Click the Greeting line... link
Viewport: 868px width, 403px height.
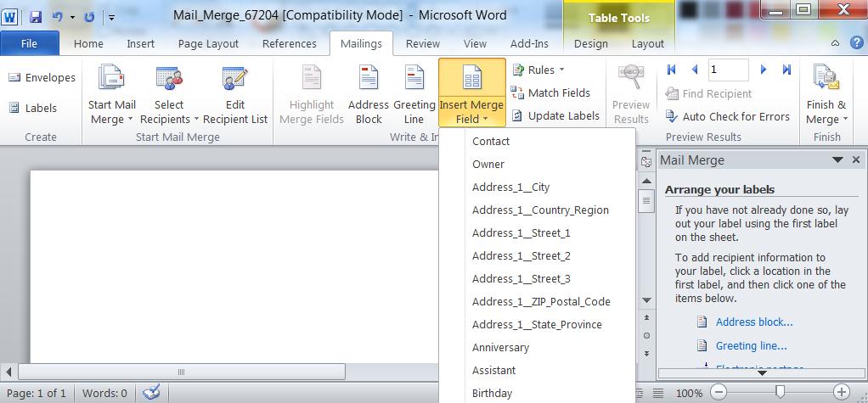click(751, 346)
